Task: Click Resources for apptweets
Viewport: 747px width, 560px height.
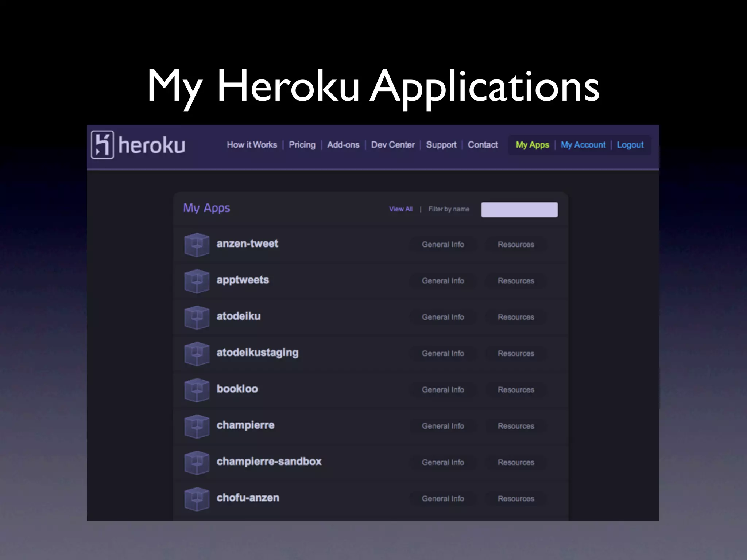Action: (x=516, y=281)
